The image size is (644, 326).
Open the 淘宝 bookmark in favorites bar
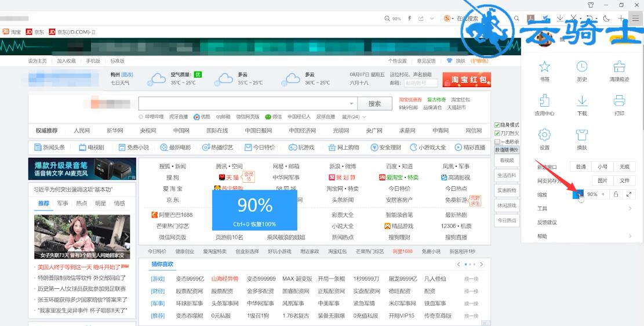[x=12, y=32]
